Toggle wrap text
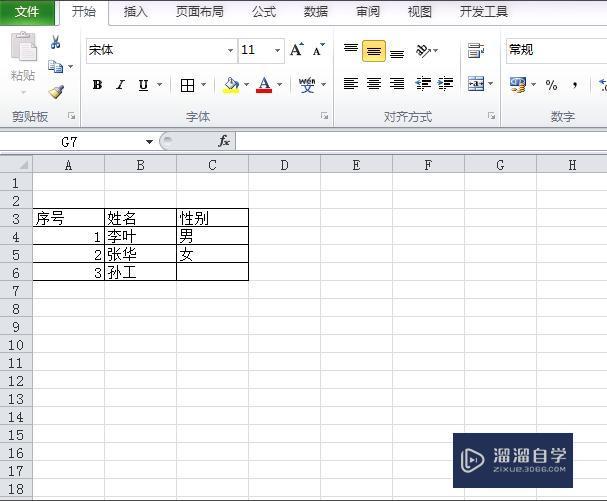Viewport: 607px width, 501px height. click(x=475, y=51)
